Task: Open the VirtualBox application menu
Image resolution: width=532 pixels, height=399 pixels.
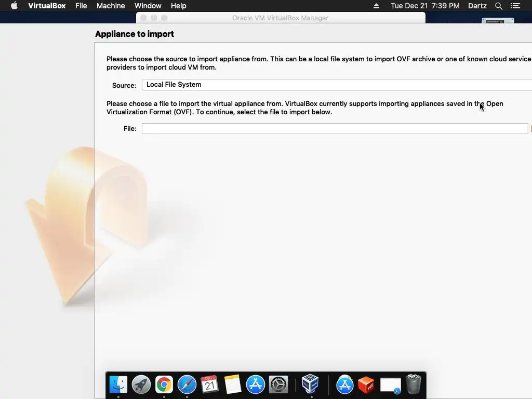Action: click(47, 6)
